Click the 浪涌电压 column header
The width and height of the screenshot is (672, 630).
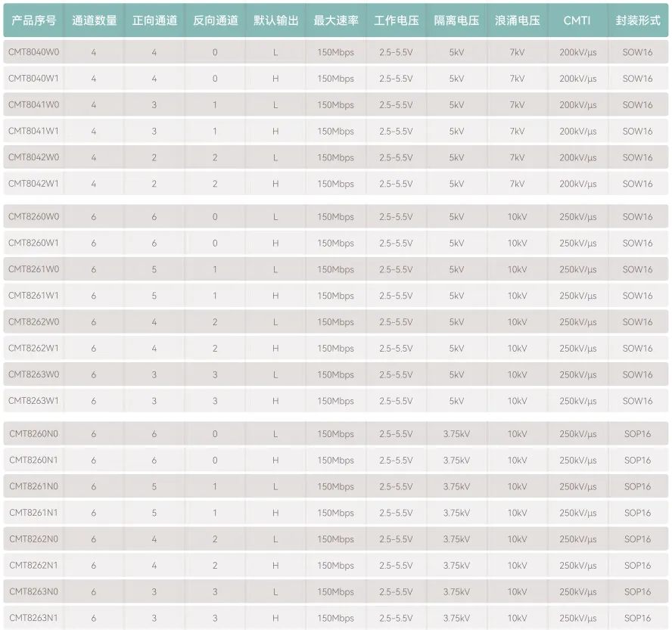517,20
